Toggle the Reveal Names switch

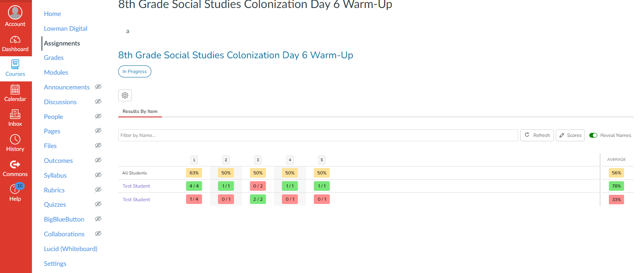pyautogui.click(x=593, y=135)
